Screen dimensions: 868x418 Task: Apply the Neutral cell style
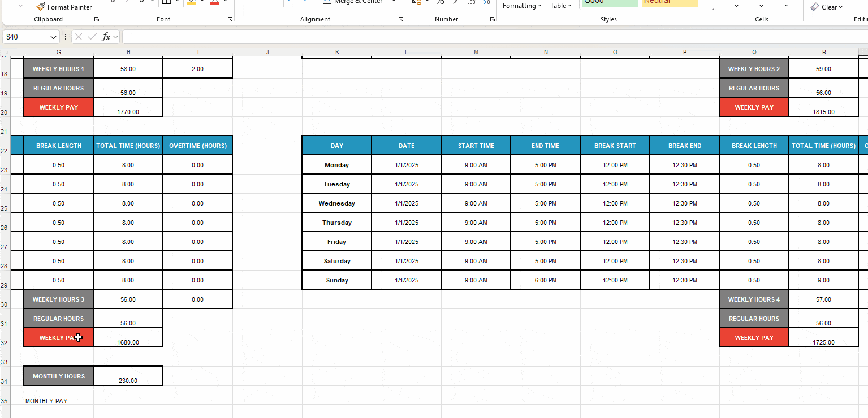(x=670, y=3)
